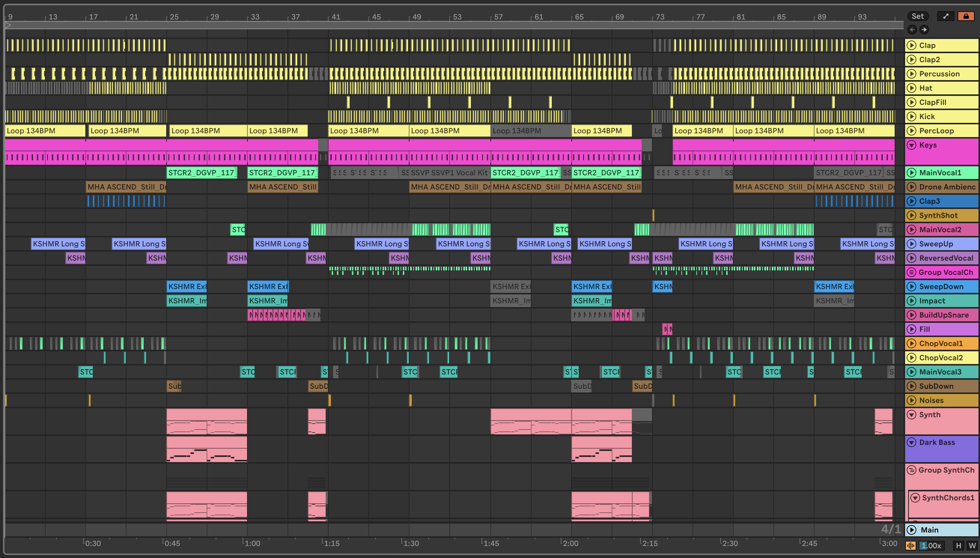
Task: Click the 1.00x zoom value field
Action: 931,545
